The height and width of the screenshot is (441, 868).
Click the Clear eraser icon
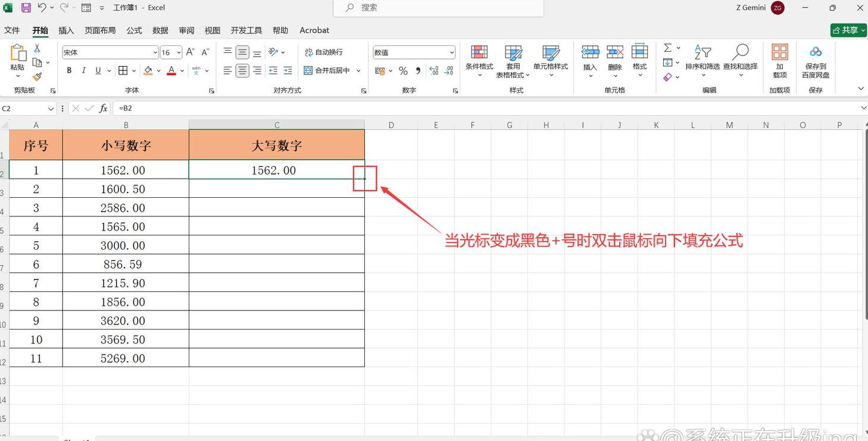tap(667, 77)
